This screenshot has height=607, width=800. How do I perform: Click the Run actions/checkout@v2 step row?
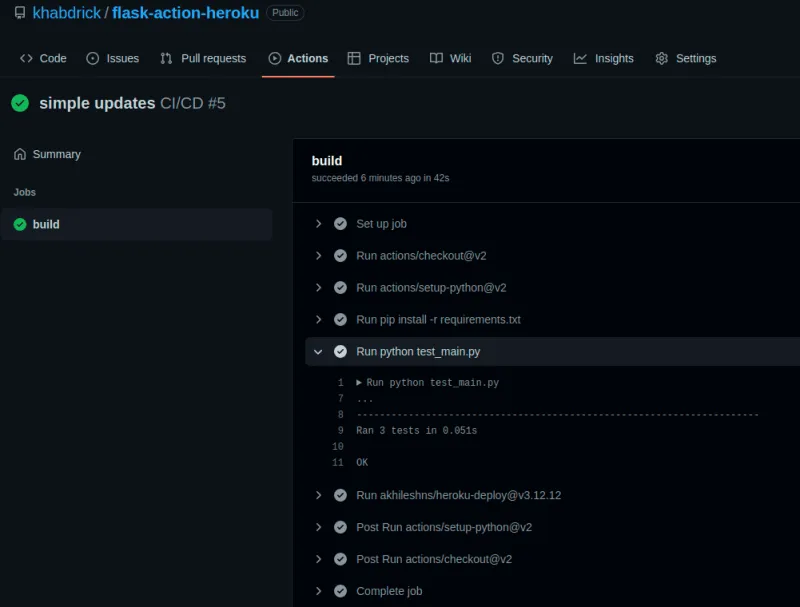421,256
